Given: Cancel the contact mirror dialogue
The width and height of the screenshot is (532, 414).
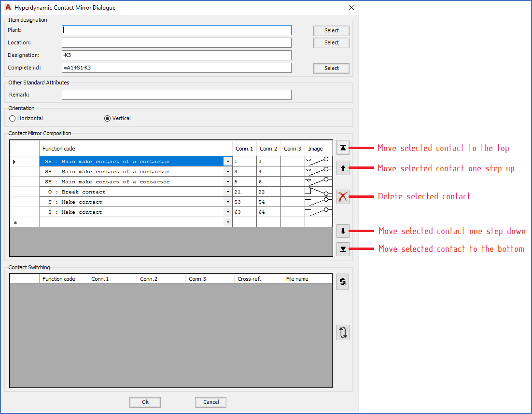Looking at the screenshot, I should tap(210, 402).
